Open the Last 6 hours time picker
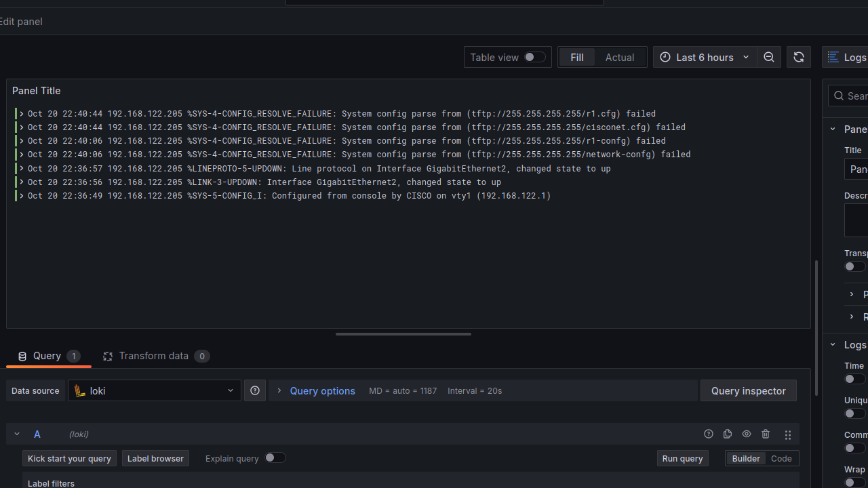Viewport: 868px width, 488px height. click(x=705, y=57)
